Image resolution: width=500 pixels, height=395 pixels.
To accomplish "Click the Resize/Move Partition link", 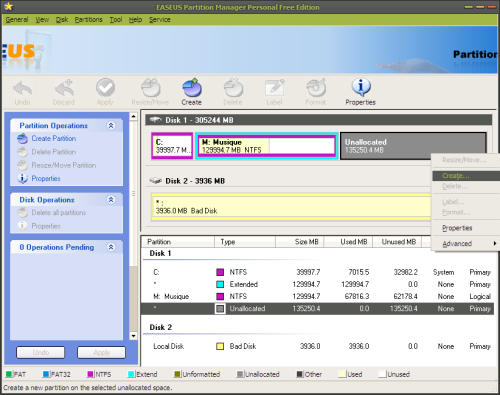I will click(64, 165).
